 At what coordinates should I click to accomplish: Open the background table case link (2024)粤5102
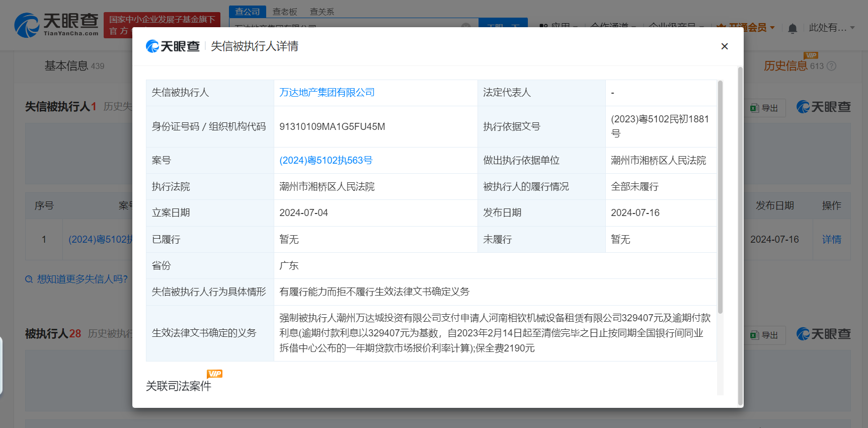pos(100,240)
